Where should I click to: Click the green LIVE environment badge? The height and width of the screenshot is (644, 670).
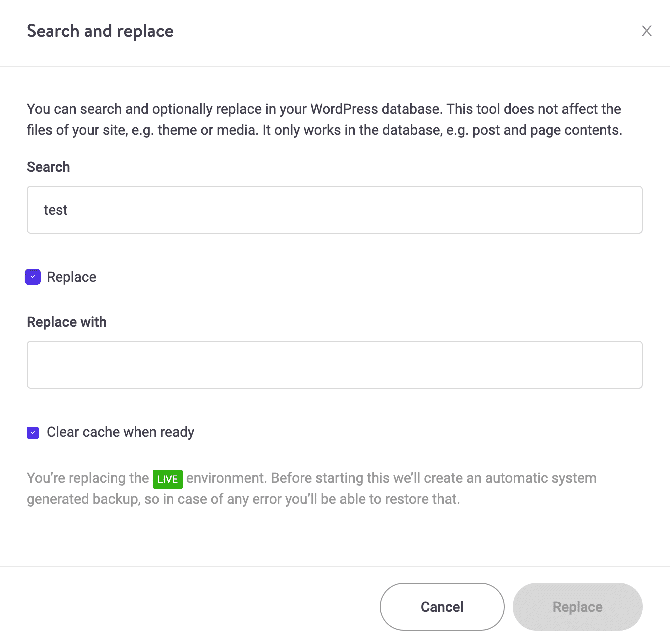167,479
